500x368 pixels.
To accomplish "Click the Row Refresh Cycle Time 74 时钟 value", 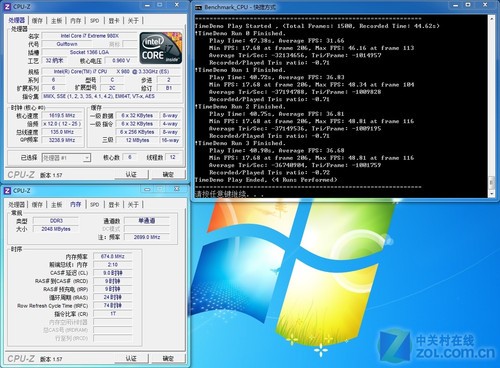I will click(113, 305).
